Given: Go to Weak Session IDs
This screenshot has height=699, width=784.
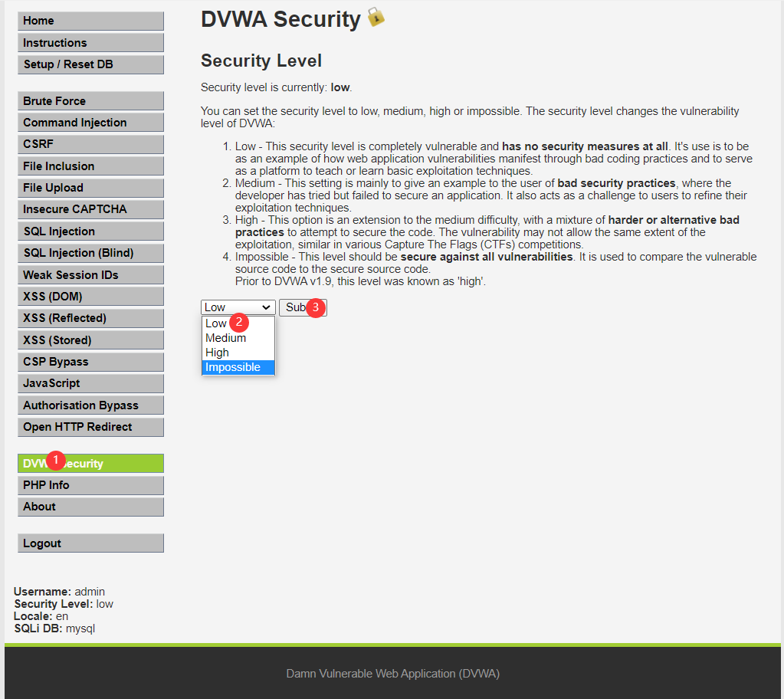Looking at the screenshot, I should (90, 274).
